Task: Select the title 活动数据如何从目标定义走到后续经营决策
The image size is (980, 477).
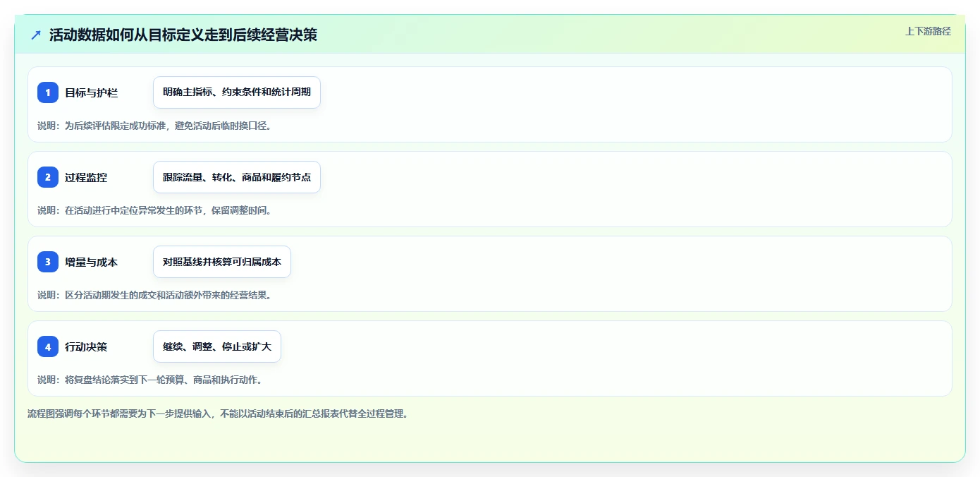Action: tap(183, 35)
